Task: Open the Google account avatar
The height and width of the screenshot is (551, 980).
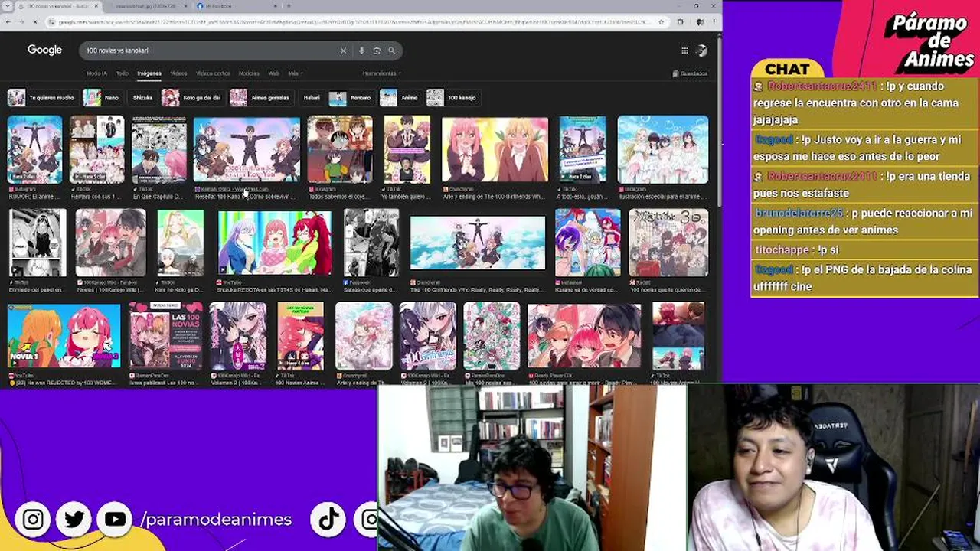Action: click(701, 51)
